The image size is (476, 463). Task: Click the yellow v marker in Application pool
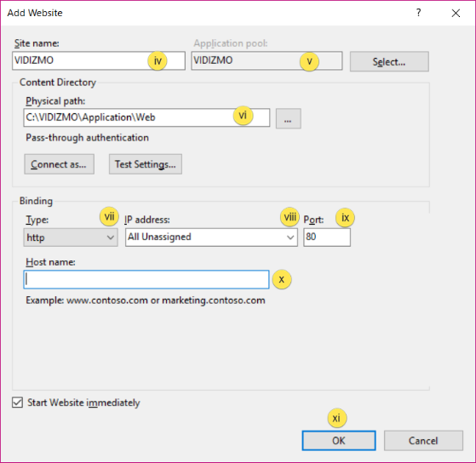309,61
